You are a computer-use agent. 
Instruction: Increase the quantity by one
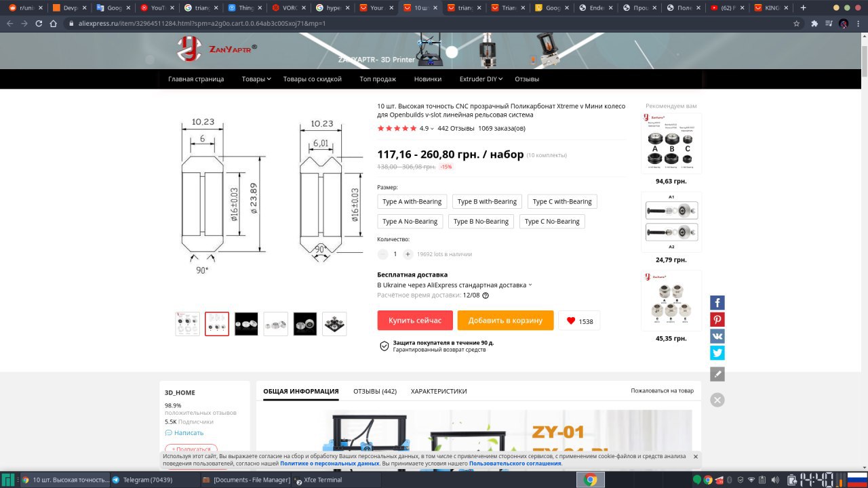(x=408, y=254)
